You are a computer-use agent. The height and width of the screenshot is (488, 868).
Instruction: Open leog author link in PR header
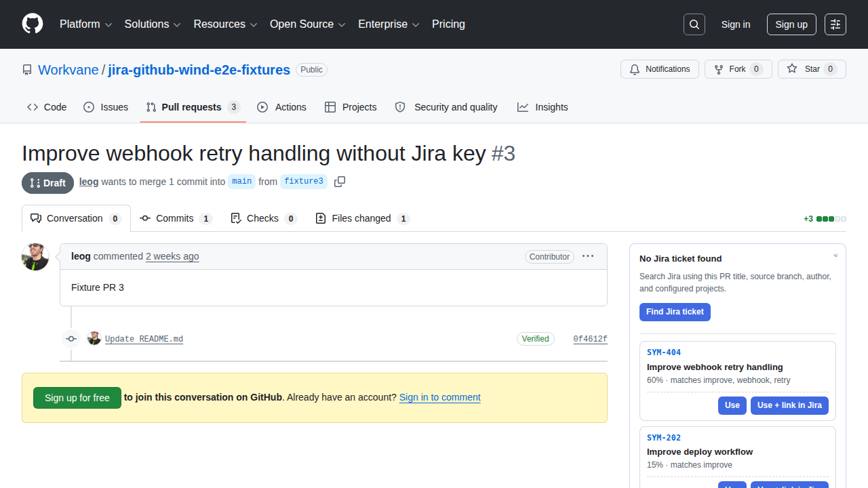point(89,182)
